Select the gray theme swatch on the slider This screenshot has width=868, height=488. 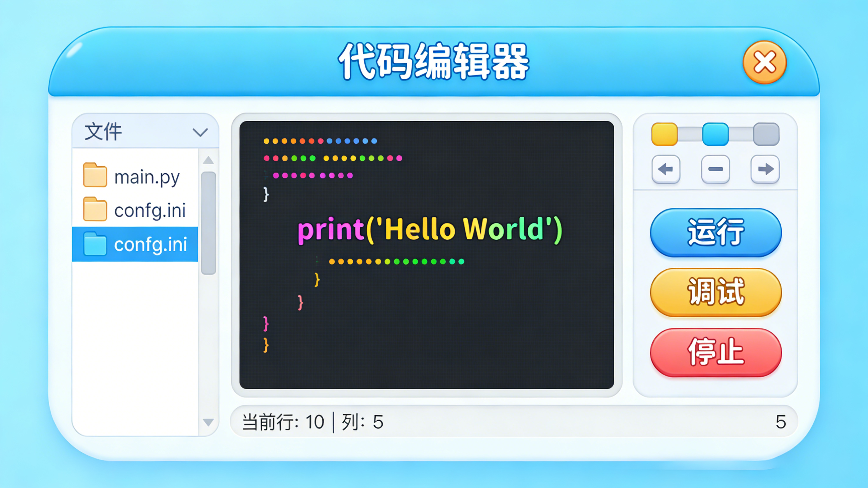[767, 135]
